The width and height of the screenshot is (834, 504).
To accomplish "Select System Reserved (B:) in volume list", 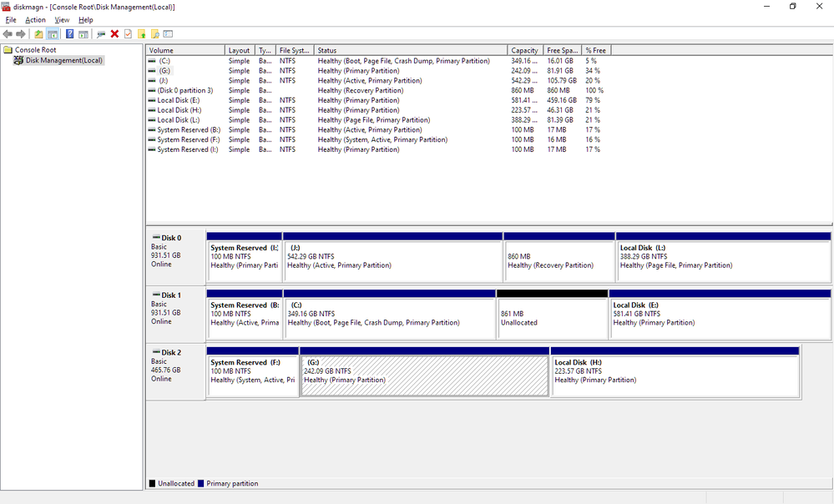I will pos(379,129).
